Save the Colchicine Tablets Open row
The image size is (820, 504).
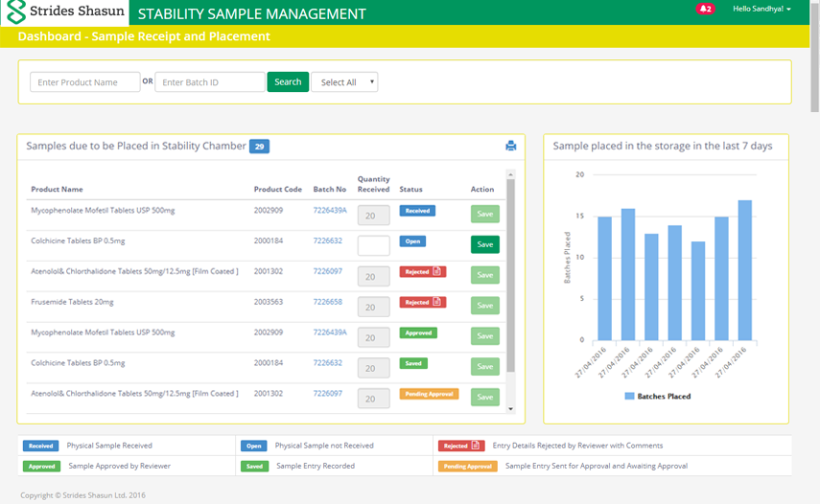coord(484,244)
